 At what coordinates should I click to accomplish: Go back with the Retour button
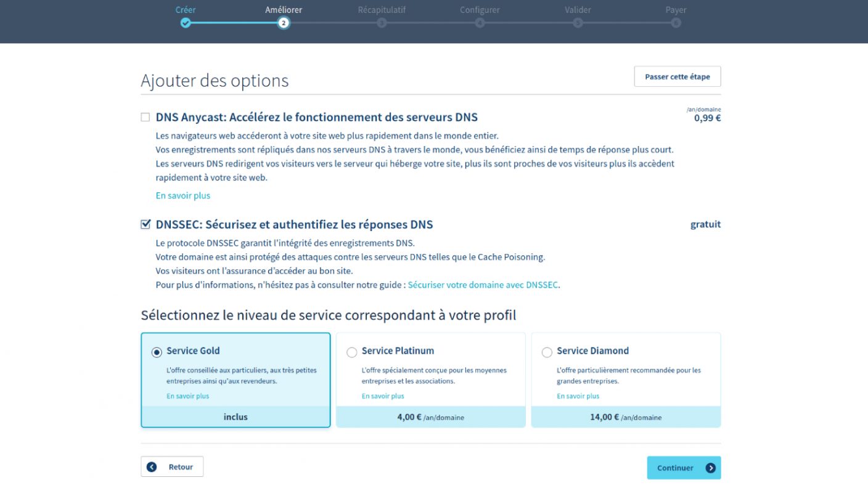172,466
